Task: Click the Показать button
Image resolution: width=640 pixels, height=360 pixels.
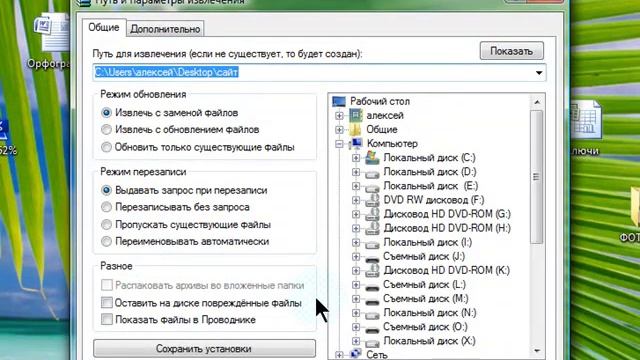Action: click(x=511, y=51)
